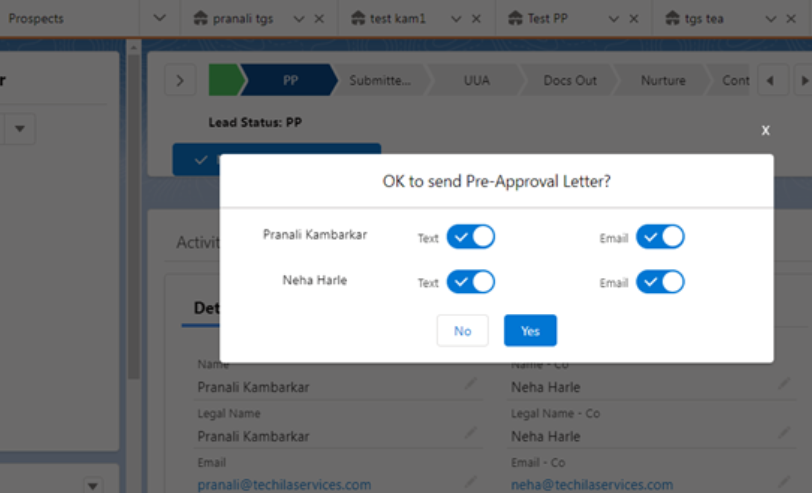Close the test kam1 tab
Image resolution: width=812 pixels, height=493 pixels.
point(476,19)
